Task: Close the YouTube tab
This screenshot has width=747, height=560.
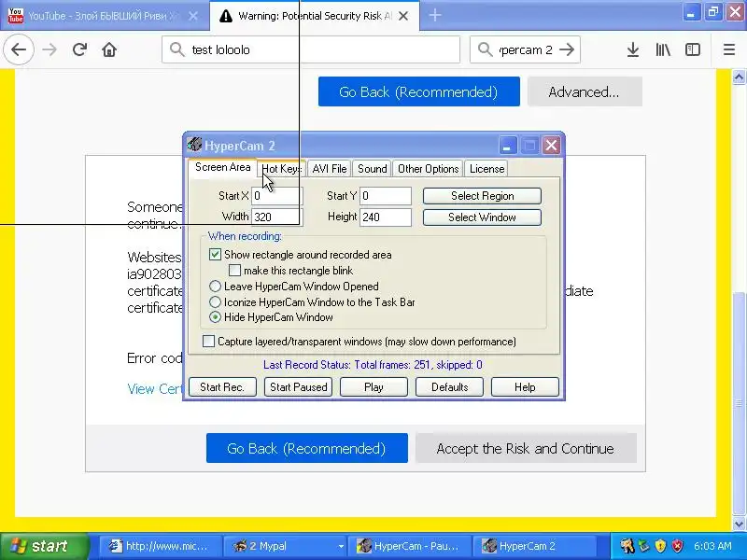Action: click(x=193, y=16)
